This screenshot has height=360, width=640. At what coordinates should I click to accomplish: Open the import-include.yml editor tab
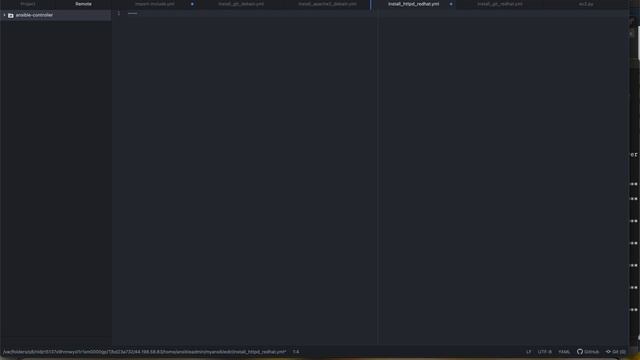point(155,4)
